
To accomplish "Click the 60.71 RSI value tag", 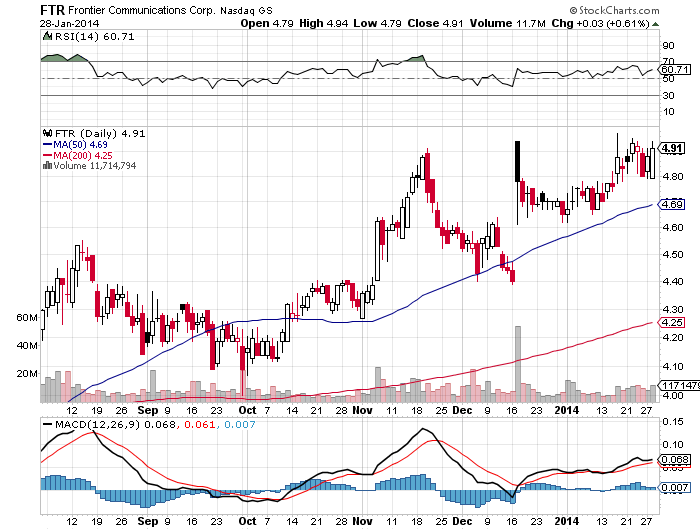I will coord(675,70).
